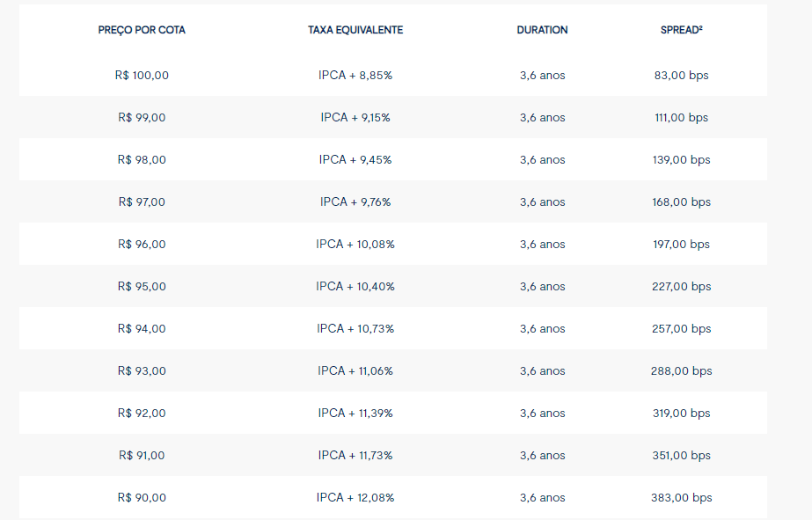Click the 111,00 bps spread value

click(x=682, y=118)
